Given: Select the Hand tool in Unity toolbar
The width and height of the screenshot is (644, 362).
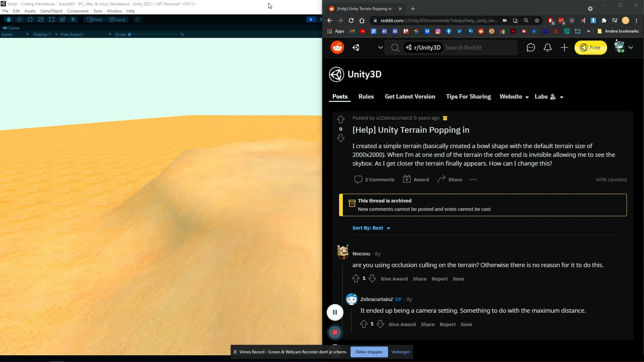Looking at the screenshot, I should click(x=9, y=20).
